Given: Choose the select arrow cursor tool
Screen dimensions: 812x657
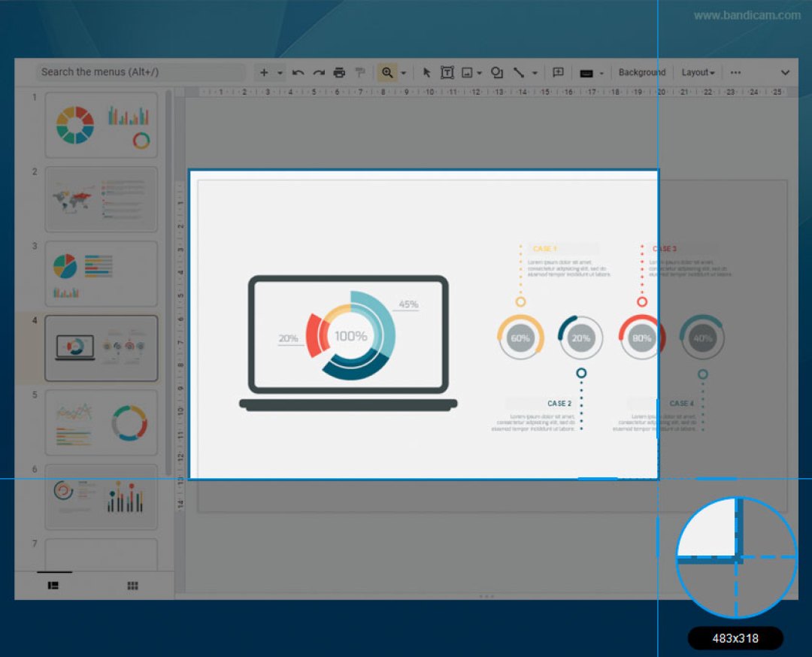Looking at the screenshot, I should 427,72.
